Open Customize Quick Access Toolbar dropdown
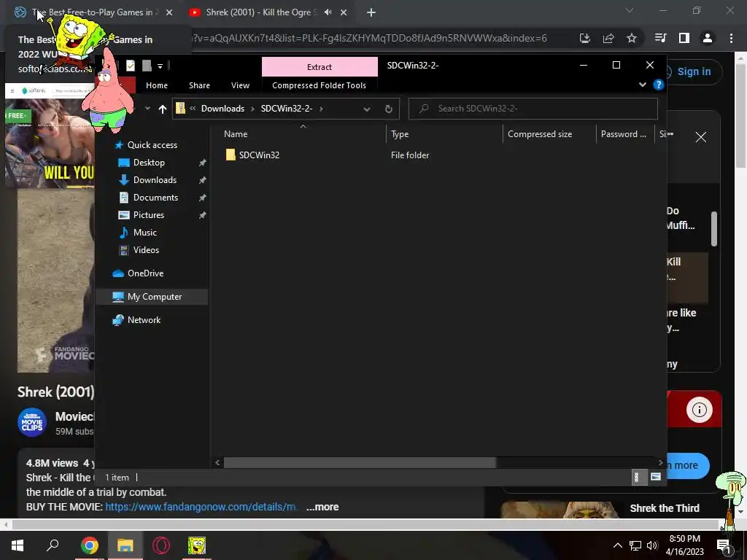This screenshot has height=560, width=747. tap(160, 66)
